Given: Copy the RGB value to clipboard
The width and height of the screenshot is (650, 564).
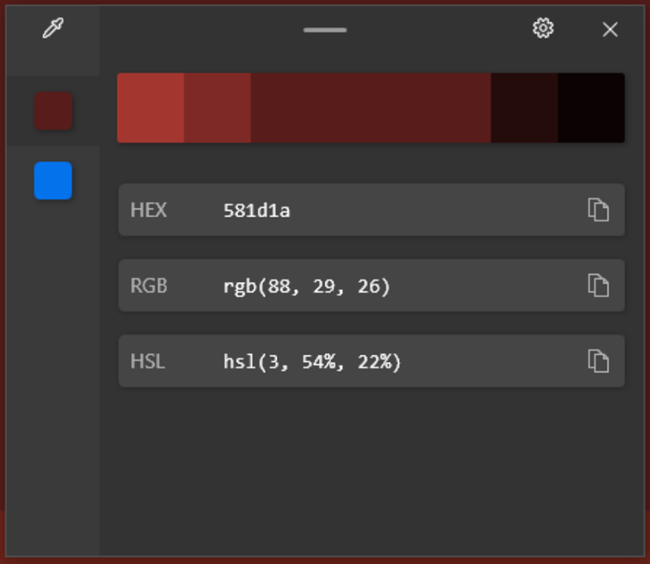Looking at the screenshot, I should 598,286.
